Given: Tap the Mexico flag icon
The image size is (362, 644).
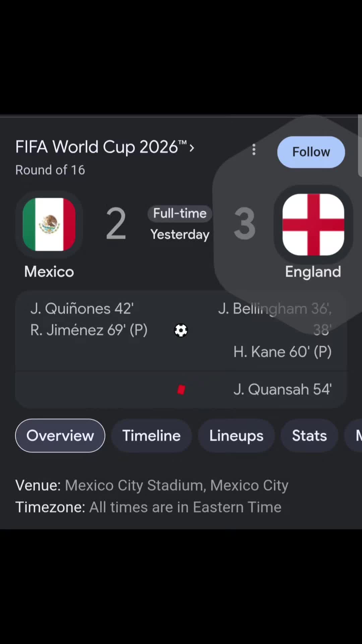Looking at the screenshot, I should [x=49, y=224].
